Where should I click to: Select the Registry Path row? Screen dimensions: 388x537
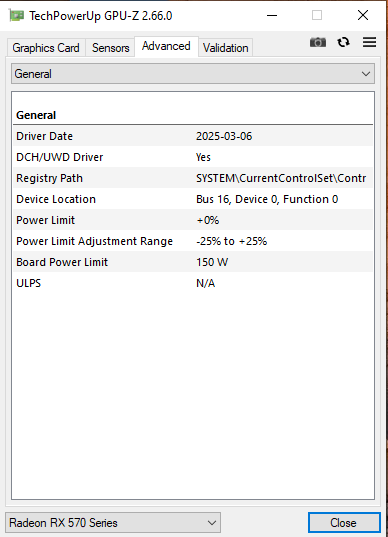pos(193,178)
